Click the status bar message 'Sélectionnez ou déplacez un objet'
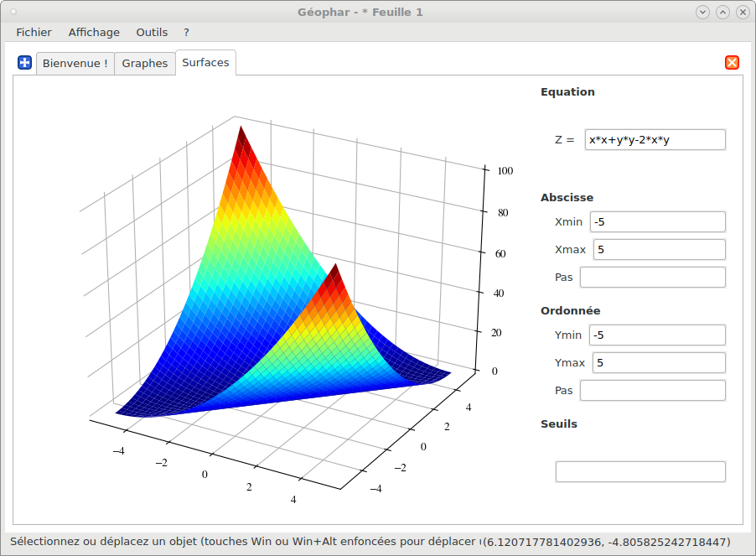Screen dimensions: 756x556 (x=104, y=542)
